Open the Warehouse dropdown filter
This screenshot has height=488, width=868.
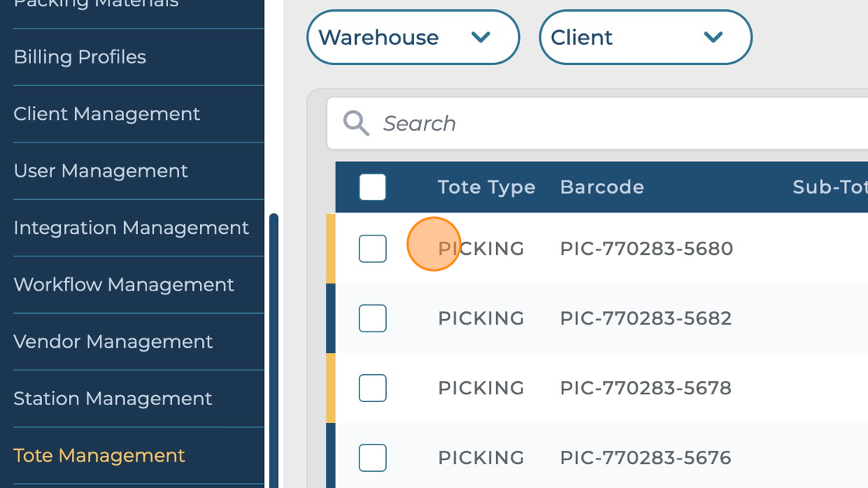[x=412, y=37]
